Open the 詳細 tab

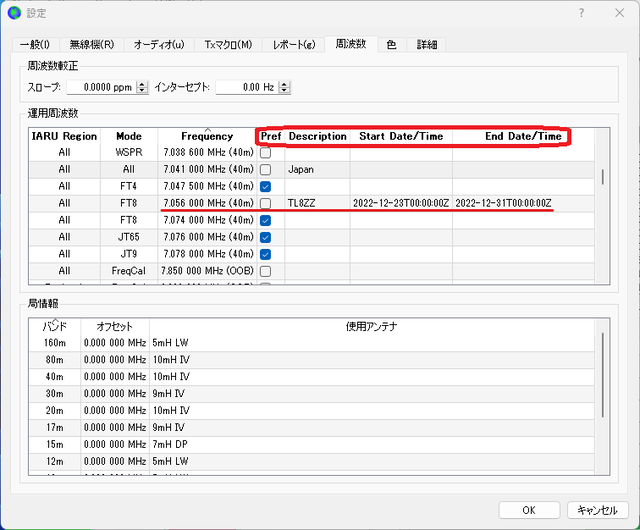tap(427, 45)
